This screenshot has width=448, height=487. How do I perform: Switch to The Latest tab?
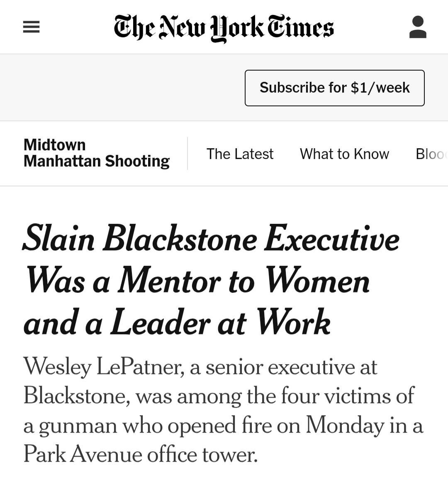pos(240,154)
